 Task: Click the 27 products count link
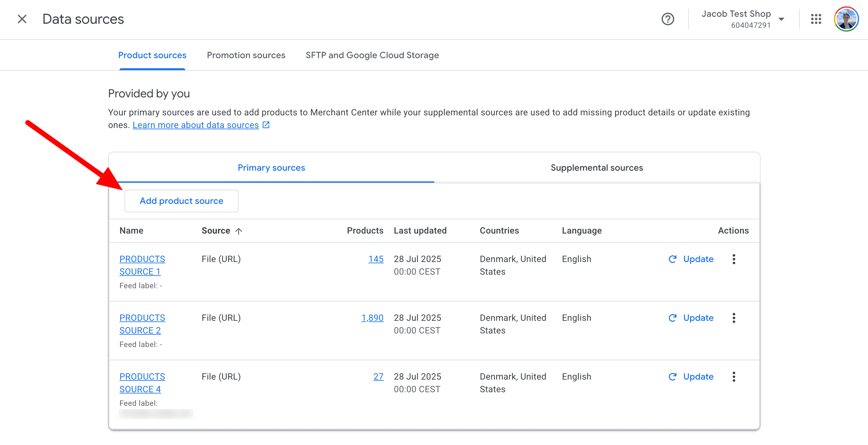coord(378,377)
